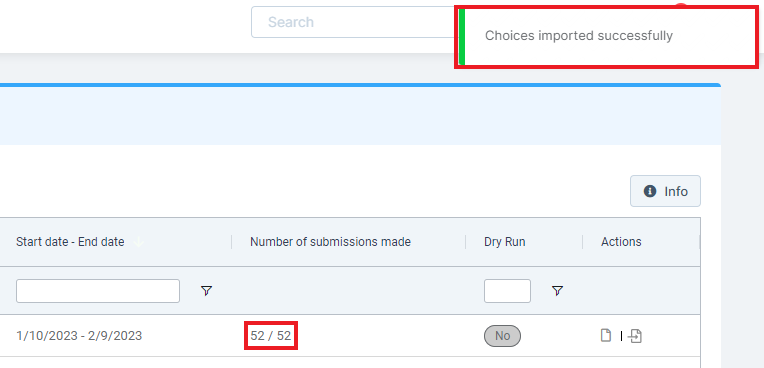The width and height of the screenshot is (764, 368).
Task: Select the 1/10/2023 - 2/9/2023 date cell
Action: click(x=79, y=336)
